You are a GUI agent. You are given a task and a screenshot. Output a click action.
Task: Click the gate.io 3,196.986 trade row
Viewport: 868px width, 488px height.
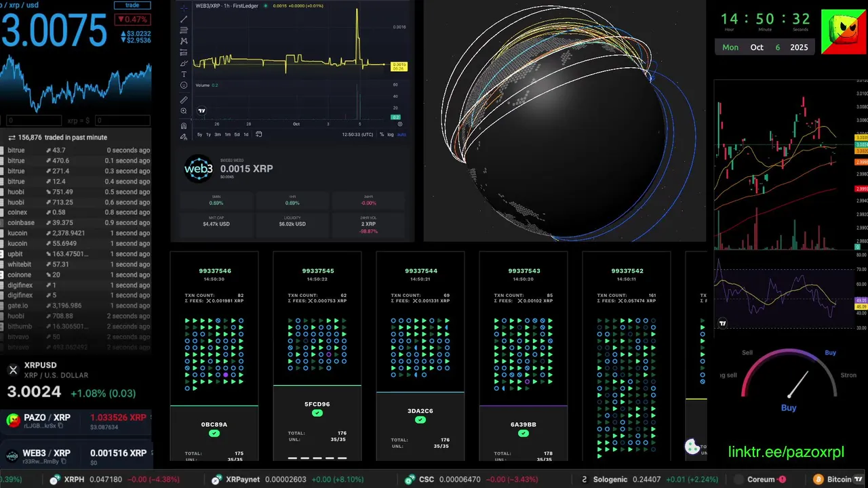(x=75, y=306)
